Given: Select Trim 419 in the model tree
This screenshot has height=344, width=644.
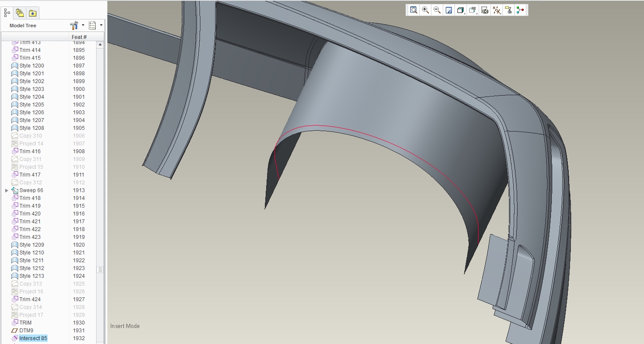Looking at the screenshot, I should (x=30, y=206).
